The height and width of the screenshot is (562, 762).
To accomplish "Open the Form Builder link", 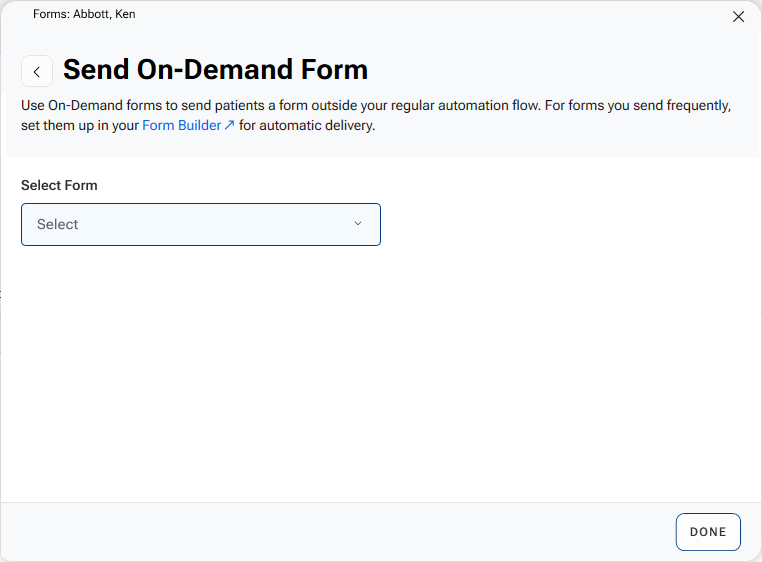I will pos(181,126).
